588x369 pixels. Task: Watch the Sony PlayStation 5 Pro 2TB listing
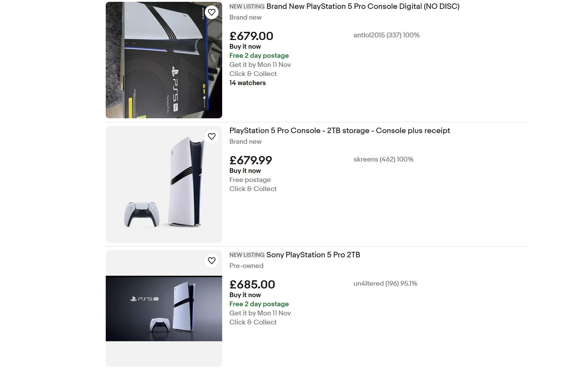tap(211, 261)
